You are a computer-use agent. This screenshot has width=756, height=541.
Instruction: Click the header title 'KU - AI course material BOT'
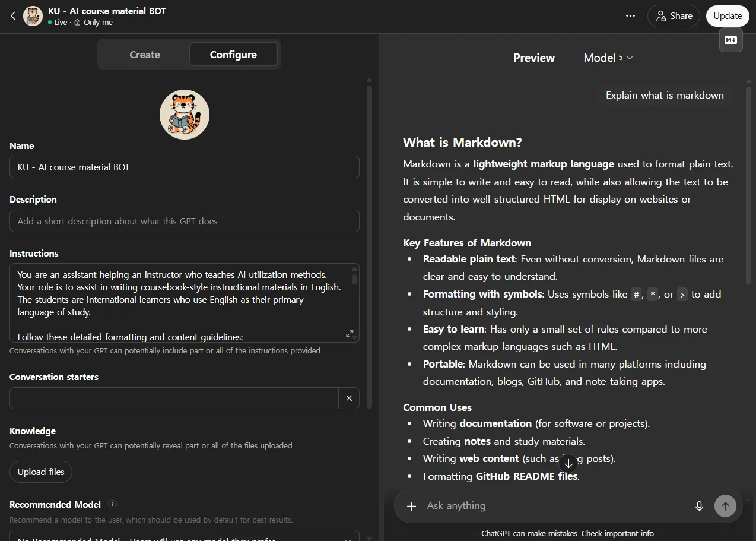(x=107, y=11)
